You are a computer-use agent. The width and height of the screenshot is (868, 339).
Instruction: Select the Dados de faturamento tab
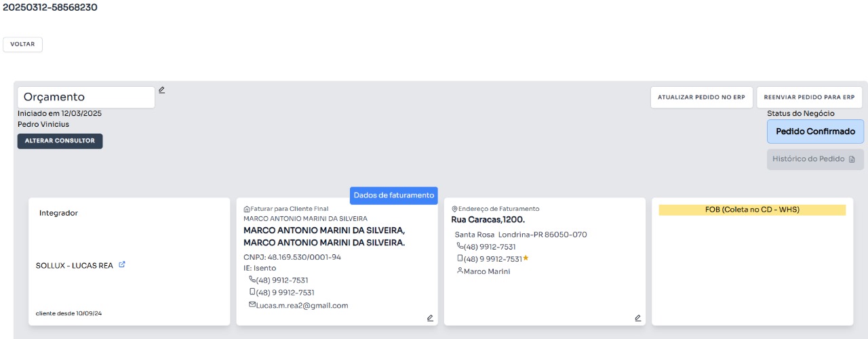(394, 195)
